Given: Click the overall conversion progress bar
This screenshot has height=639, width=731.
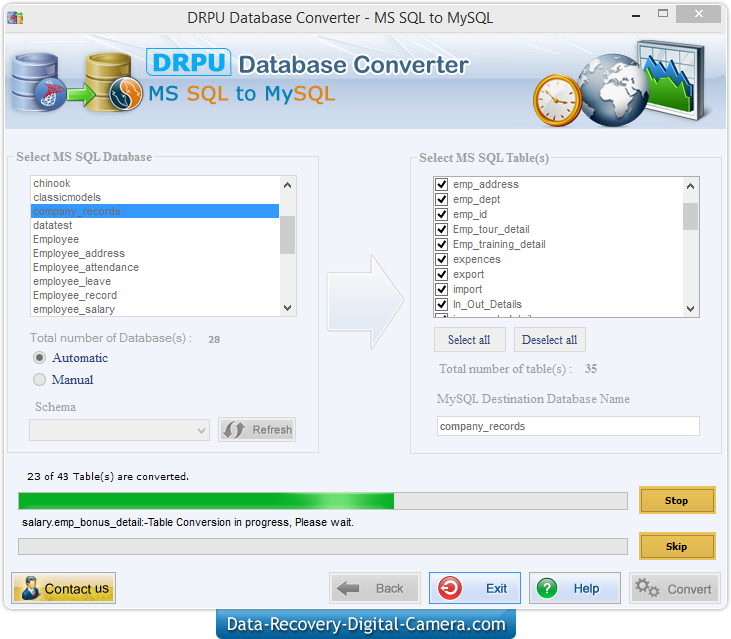Looking at the screenshot, I should click(323, 501).
